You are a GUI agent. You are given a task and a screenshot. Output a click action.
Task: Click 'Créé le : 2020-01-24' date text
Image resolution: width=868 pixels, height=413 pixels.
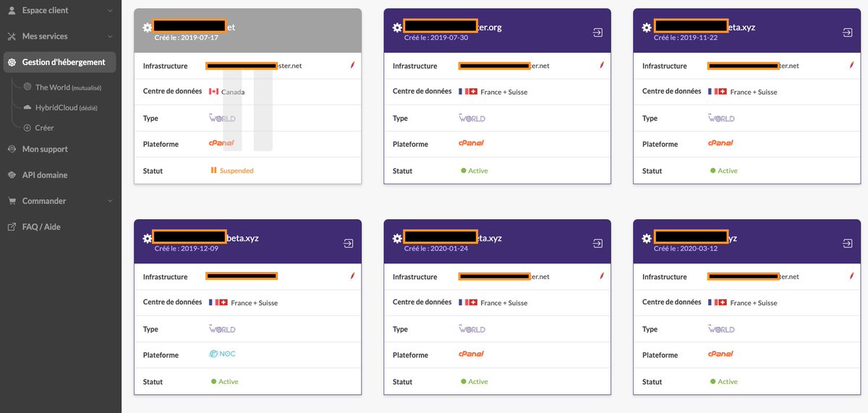click(436, 249)
